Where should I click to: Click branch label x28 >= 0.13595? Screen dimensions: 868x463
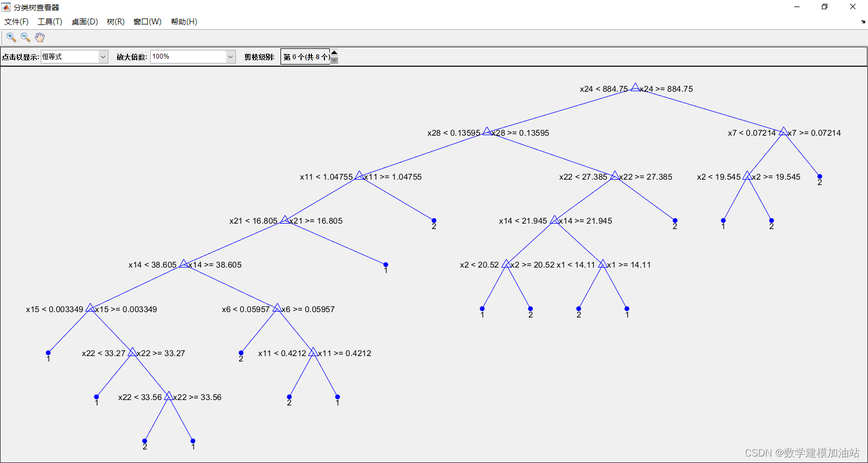point(521,133)
